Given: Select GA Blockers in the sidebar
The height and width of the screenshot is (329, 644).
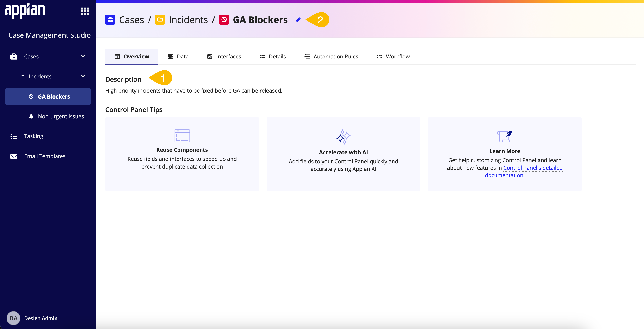Looking at the screenshot, I should click(48, 96).
